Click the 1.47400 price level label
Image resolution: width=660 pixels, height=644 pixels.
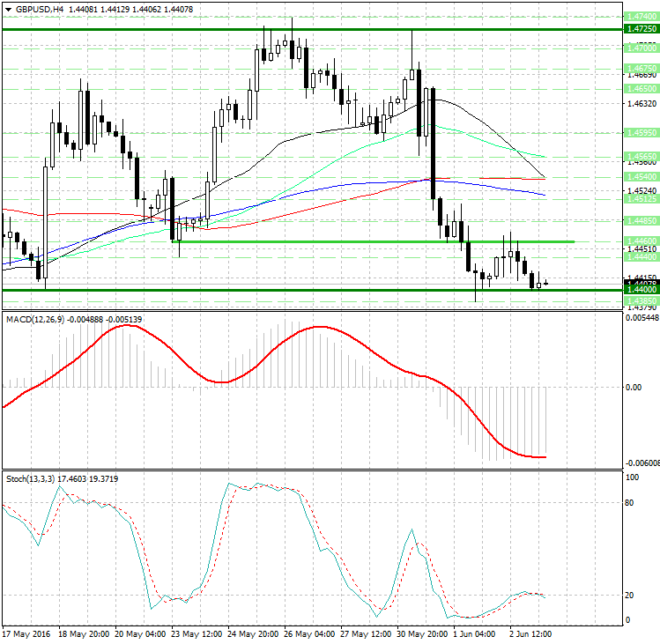pos(641,17)
